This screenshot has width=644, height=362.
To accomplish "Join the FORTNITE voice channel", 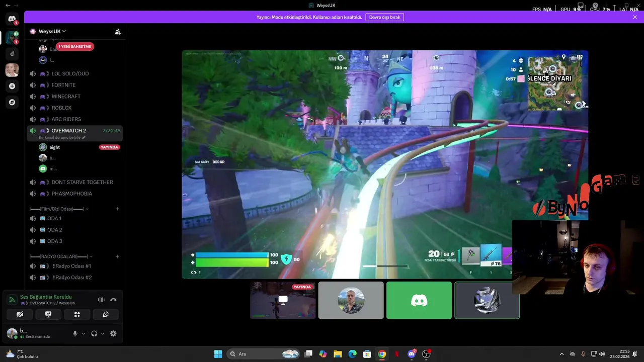I will tap(74, 85).
